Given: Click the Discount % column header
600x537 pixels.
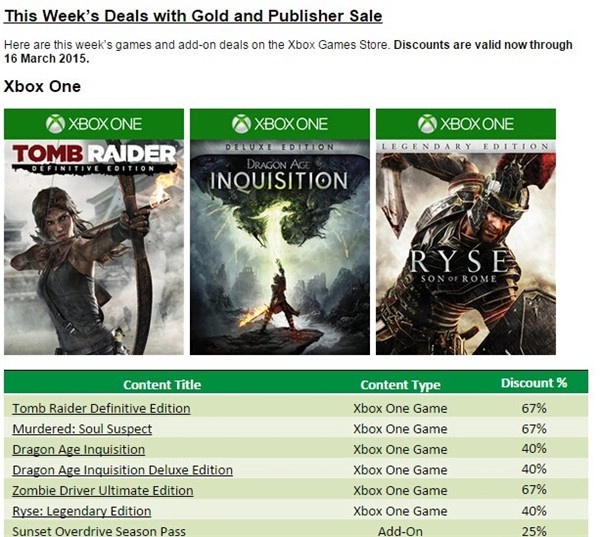Looking at the screenshot, I should [x=533, y=383].
